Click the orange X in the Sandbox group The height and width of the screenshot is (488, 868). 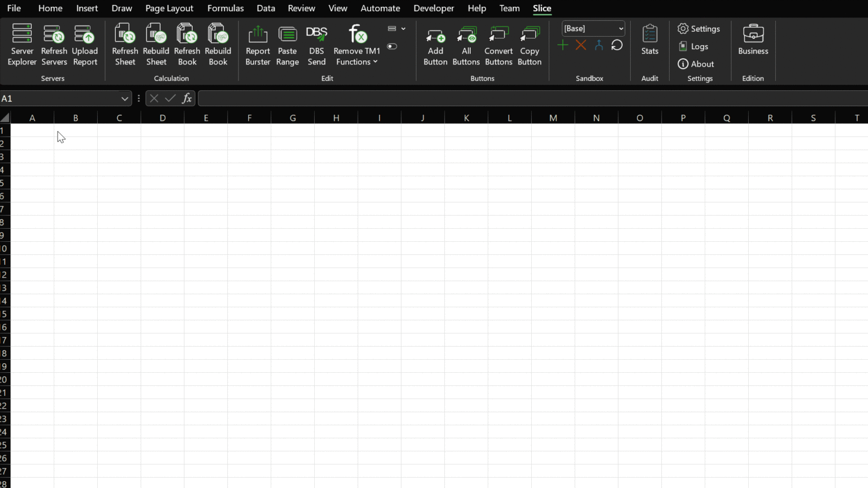pos(581,45)
